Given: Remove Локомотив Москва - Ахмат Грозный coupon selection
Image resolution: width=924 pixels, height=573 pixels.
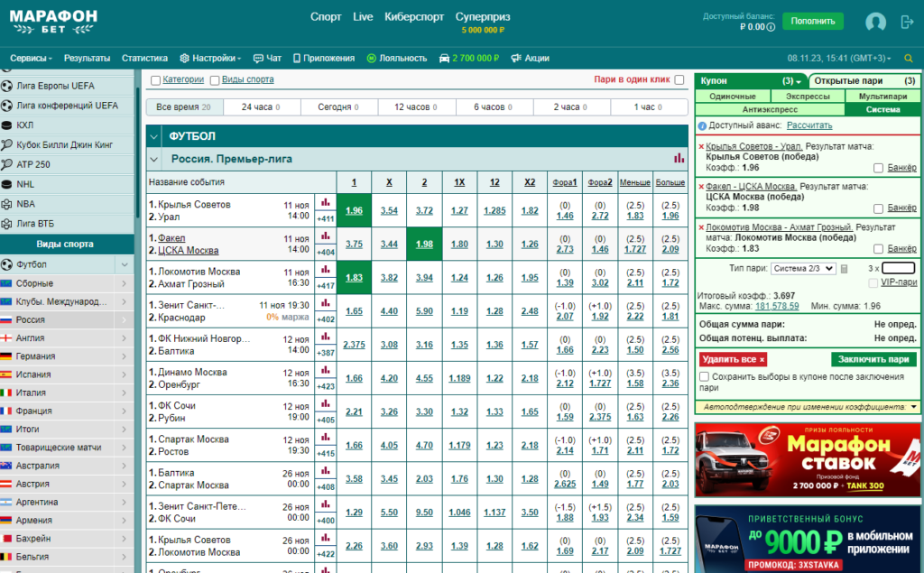Looking at the screenshot, I should click(700, 227).
